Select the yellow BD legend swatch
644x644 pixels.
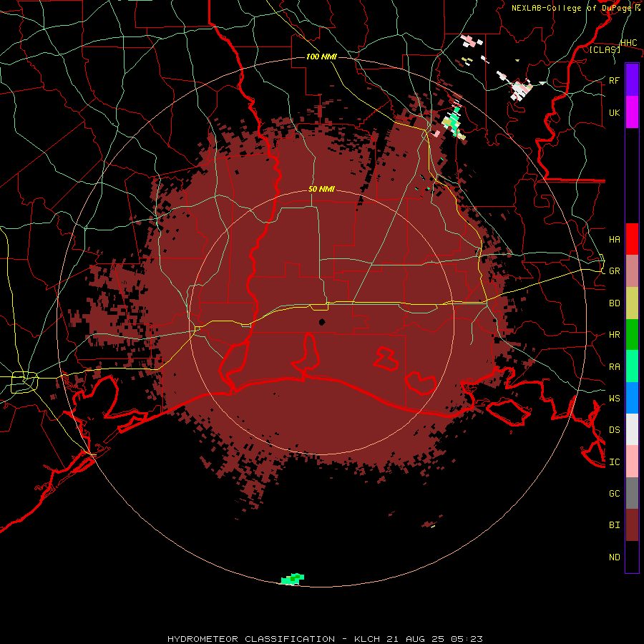tap(632, 303)
